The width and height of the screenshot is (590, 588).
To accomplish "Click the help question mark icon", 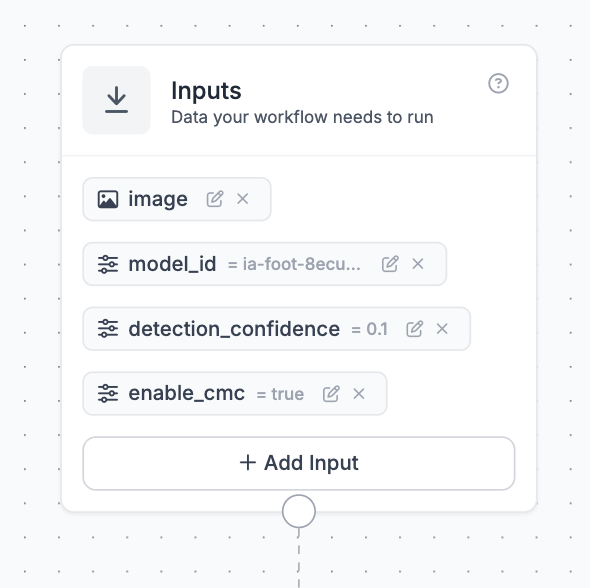I will pos(498,83).
